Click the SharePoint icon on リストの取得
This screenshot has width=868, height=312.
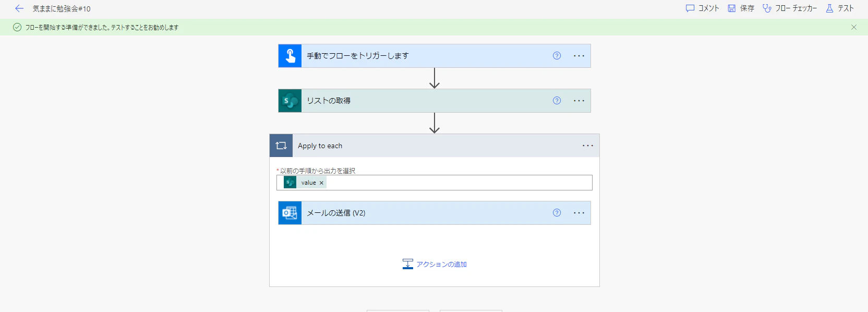[290, 101]
